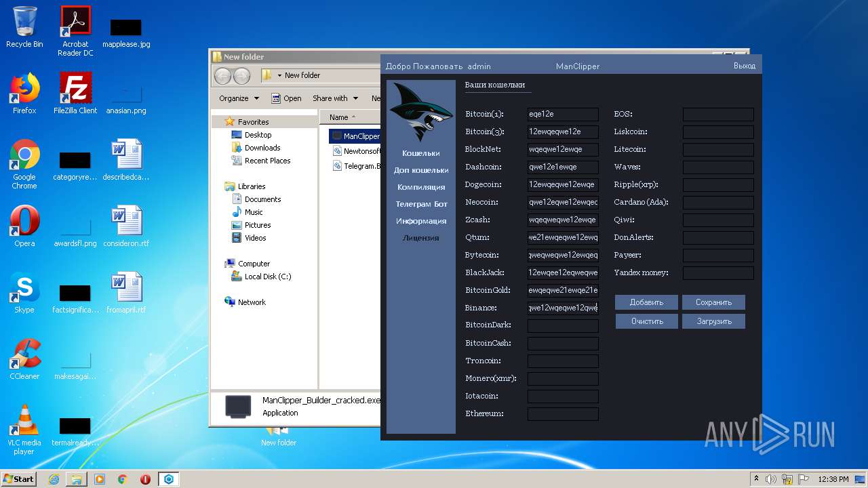The width and height of the screenshot is (868, 488).
Task: Open the Телеграм Бот section
Action: coord(421,204)
